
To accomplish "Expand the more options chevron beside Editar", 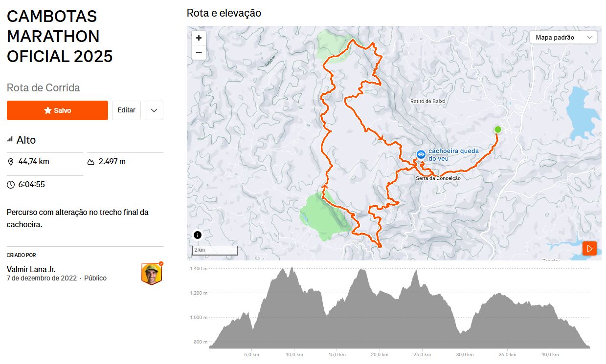I will click(154, 110).
